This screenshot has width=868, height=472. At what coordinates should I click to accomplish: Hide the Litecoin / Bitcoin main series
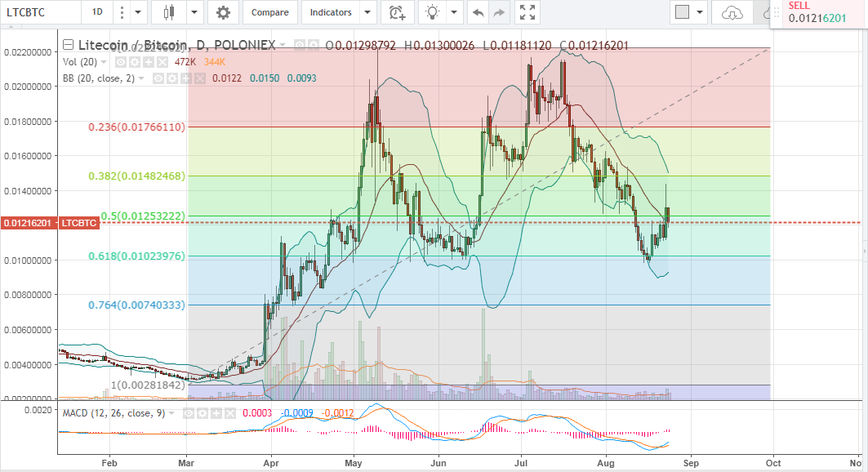(300, 46)
